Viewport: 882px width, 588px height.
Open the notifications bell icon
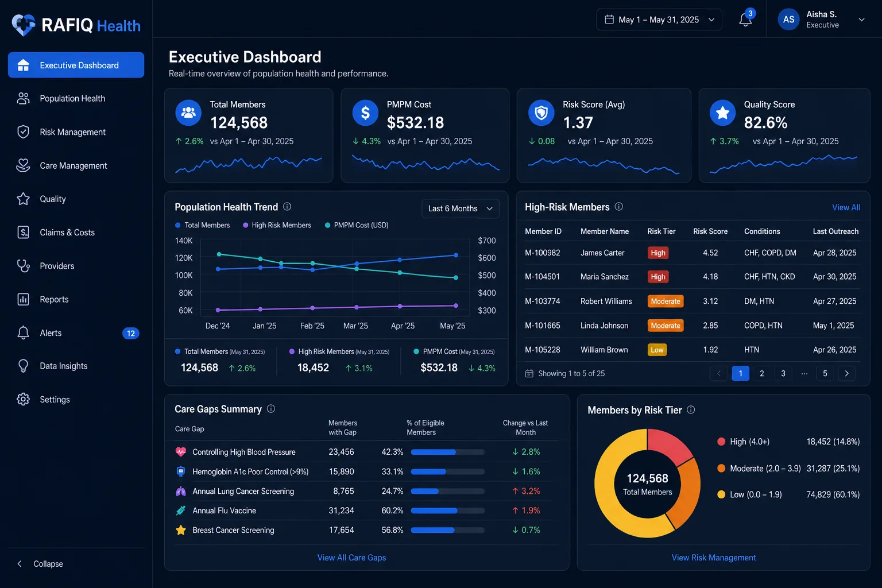pos(745,20)
